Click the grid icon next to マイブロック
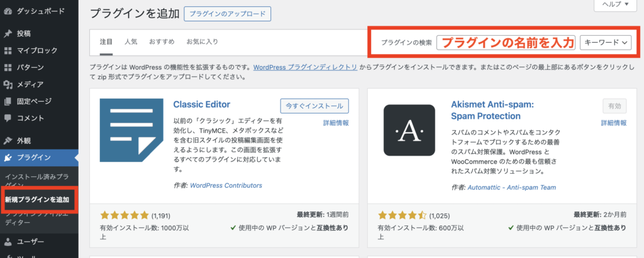 [8, 51]
